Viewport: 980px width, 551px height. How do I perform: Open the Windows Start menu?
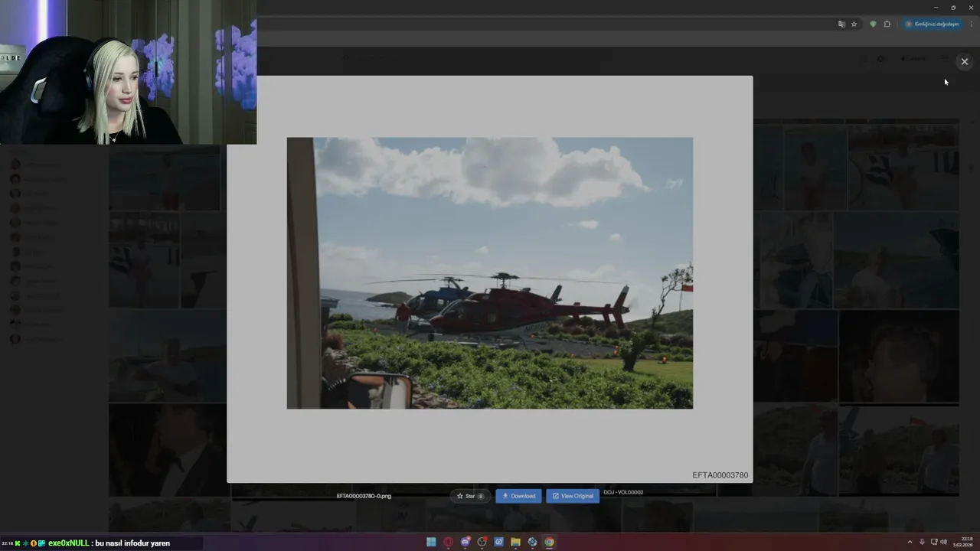(x=431, y=542)
